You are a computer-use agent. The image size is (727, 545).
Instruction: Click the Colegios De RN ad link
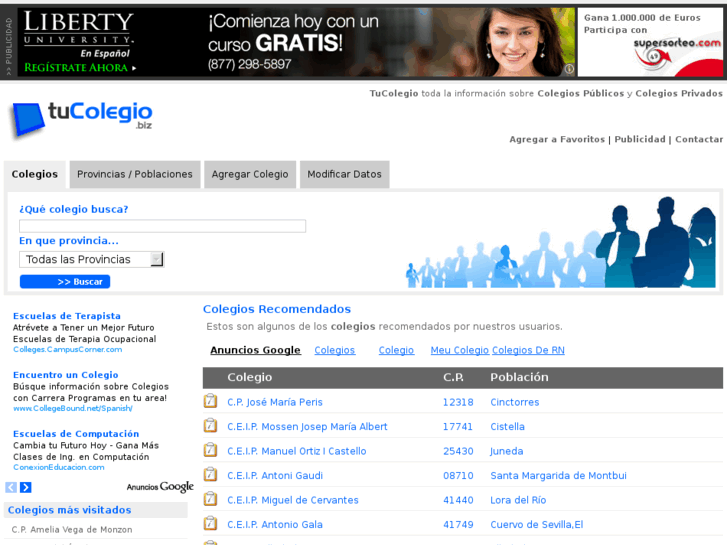pos(528,350)
